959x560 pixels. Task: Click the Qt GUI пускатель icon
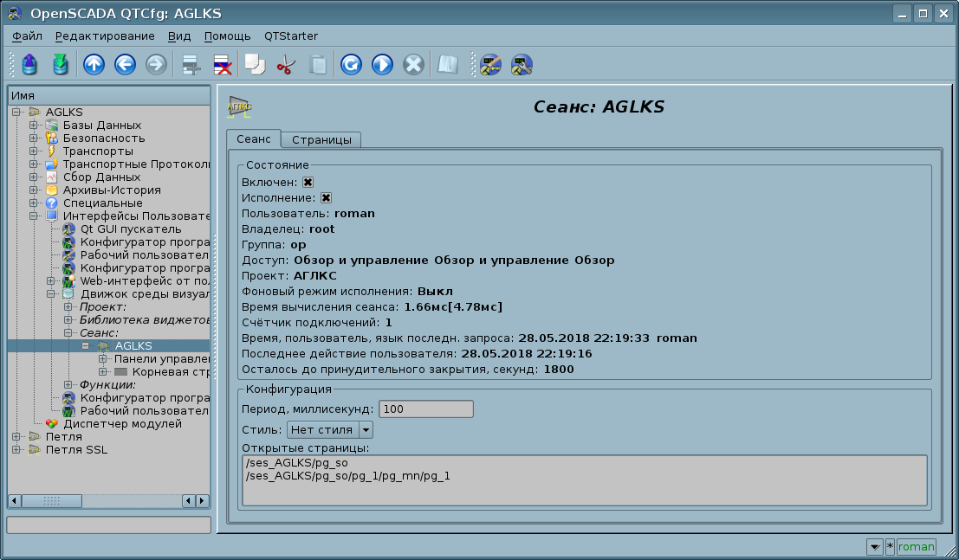pos(69,229)
